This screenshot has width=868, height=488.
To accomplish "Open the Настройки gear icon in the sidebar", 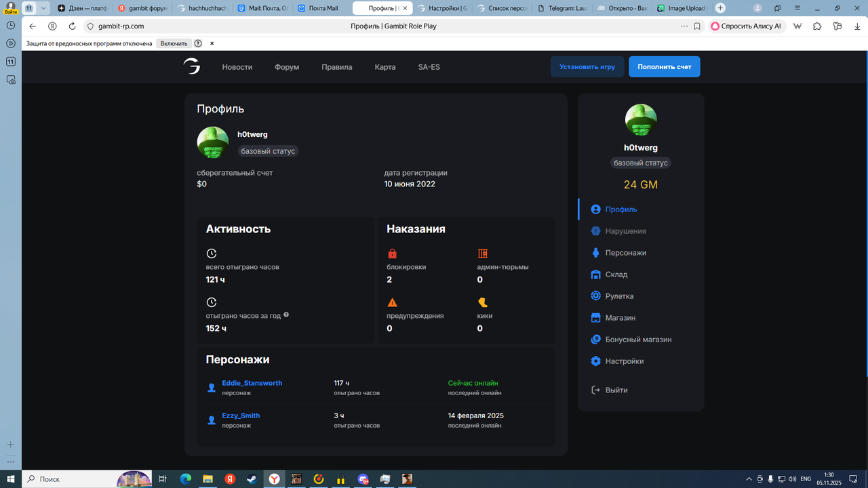I will point(595,361).
